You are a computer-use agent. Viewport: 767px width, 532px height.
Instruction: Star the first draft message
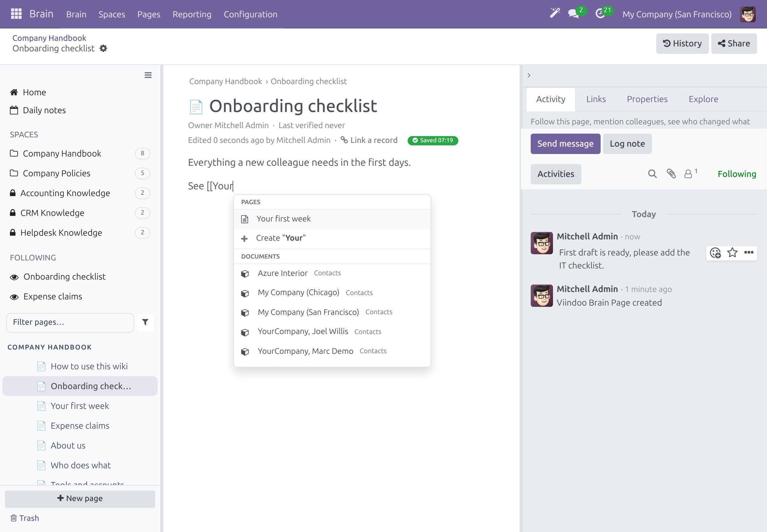(x=732, y=252)
